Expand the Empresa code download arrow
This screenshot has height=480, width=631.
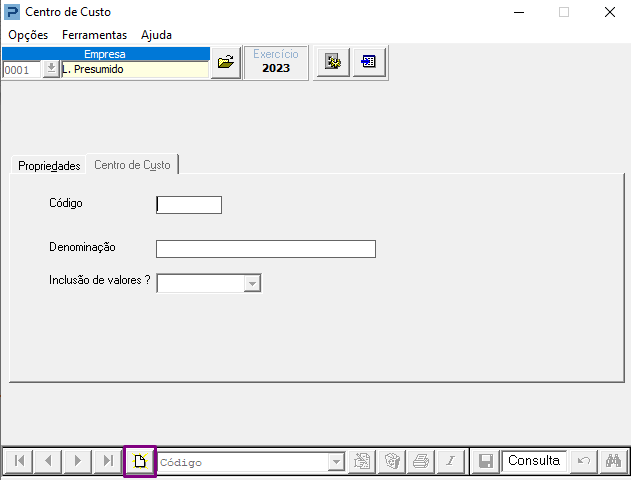click(x=51, y=69)
